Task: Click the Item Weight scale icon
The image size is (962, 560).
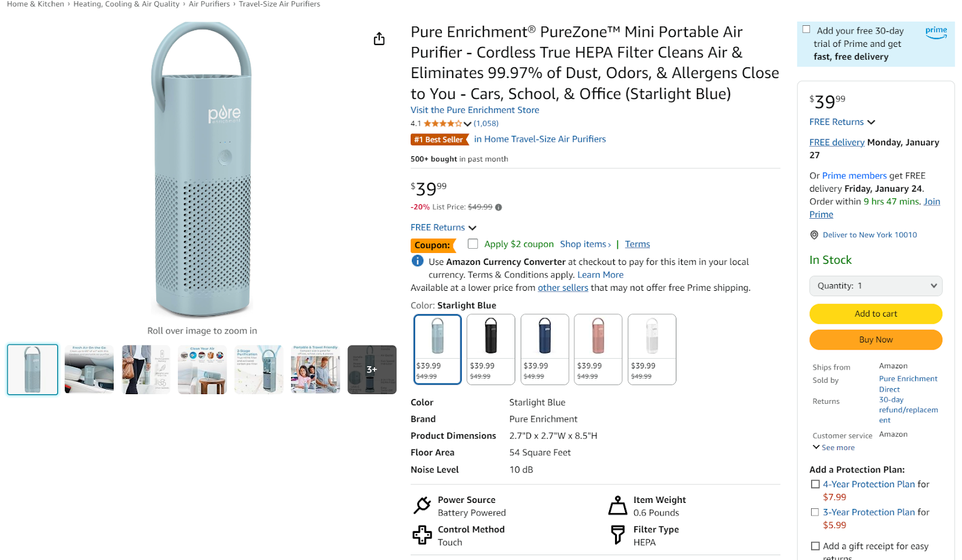Action: coord(617,505)
